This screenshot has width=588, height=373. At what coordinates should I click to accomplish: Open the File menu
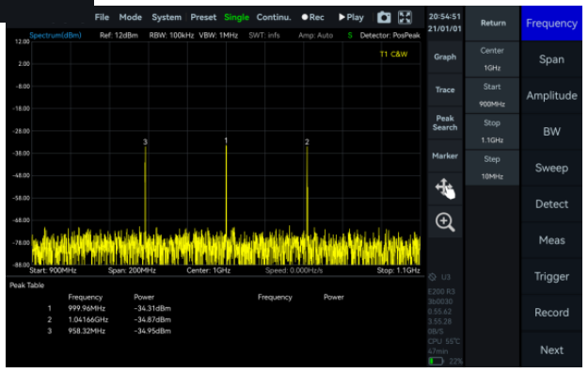click(x=102, y=17)
